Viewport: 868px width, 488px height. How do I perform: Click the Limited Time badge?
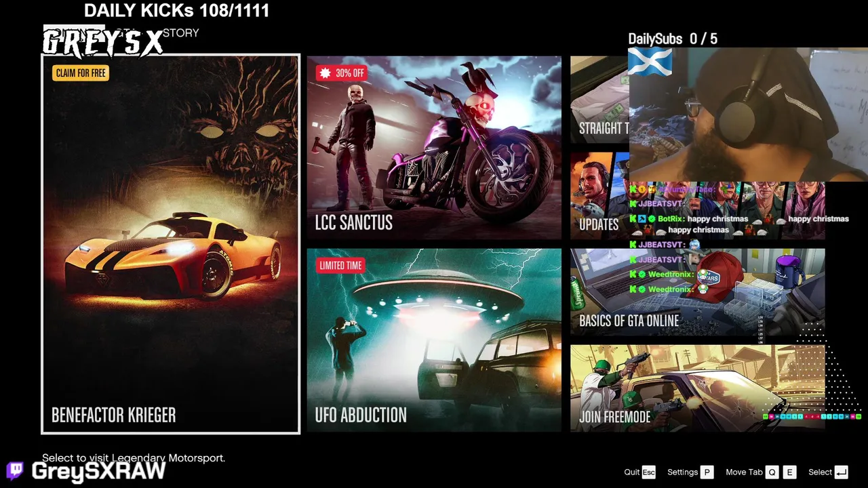(340, 265)
